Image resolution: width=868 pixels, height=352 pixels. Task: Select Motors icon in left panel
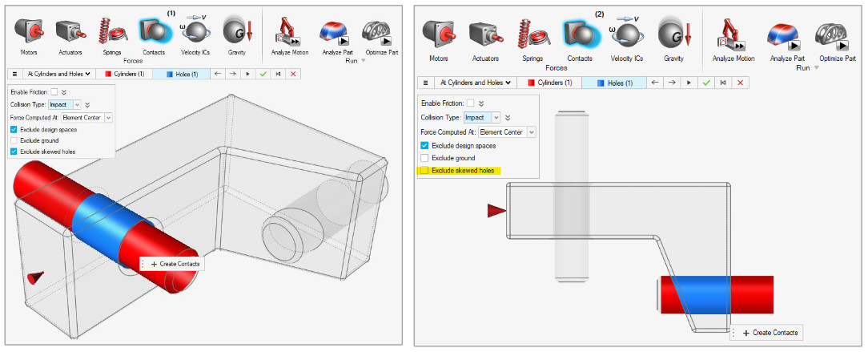[30, 33]
